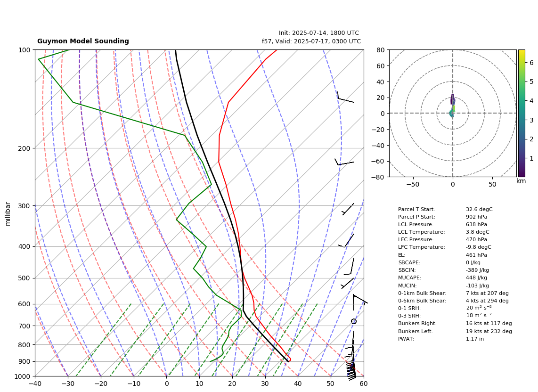The height and width of the screenshot is (392, 538).
Task: Click the 800 pressure tick label
Action: click(24, 344)
